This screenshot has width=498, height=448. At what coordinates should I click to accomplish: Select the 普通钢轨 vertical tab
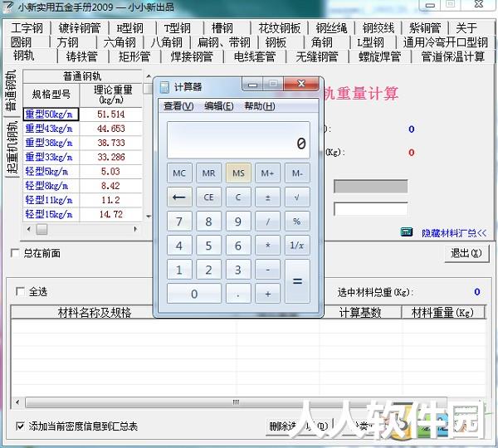[12, 90]
